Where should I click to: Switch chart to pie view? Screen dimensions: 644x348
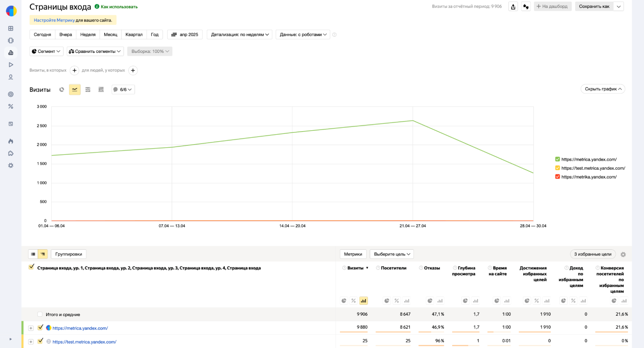tap(62, 89)
